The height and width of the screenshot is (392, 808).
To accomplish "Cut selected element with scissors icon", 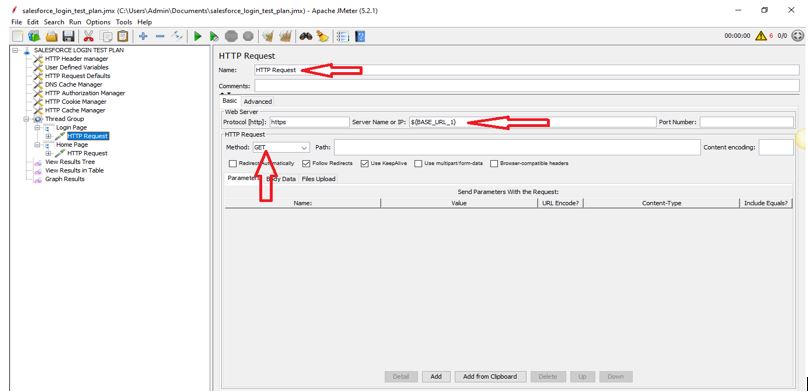I will (x=89, y=36).
